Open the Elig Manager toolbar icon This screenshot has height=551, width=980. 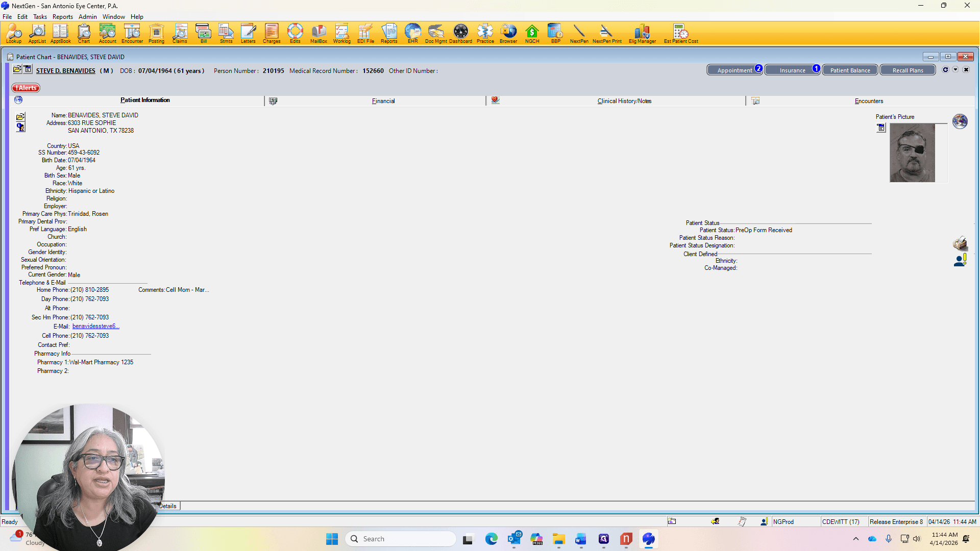pos(642,33)
